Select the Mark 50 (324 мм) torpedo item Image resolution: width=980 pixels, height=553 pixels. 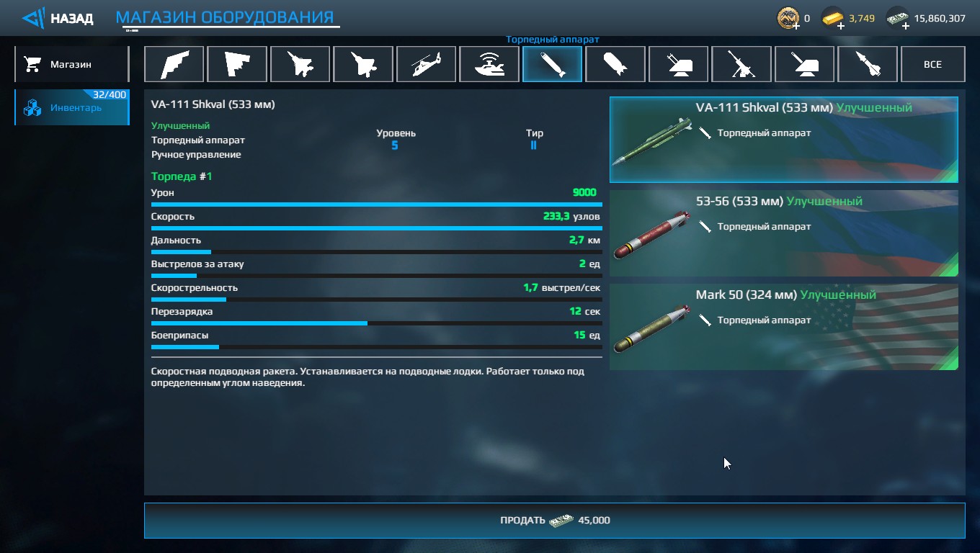784,327
